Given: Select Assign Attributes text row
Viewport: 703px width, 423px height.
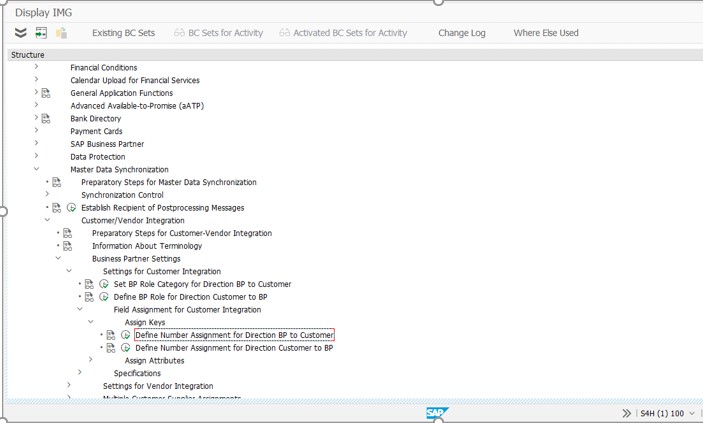Looking at the screenshot, I should pyautogui.click(x=154, y=361).
